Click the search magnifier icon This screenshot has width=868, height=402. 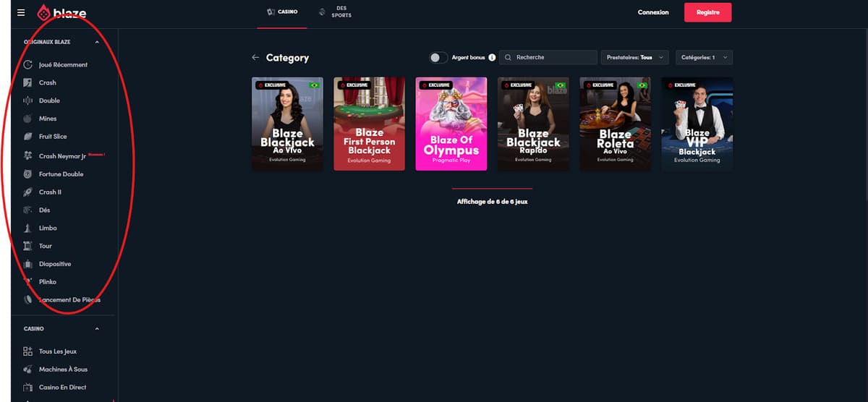(509, 57)
